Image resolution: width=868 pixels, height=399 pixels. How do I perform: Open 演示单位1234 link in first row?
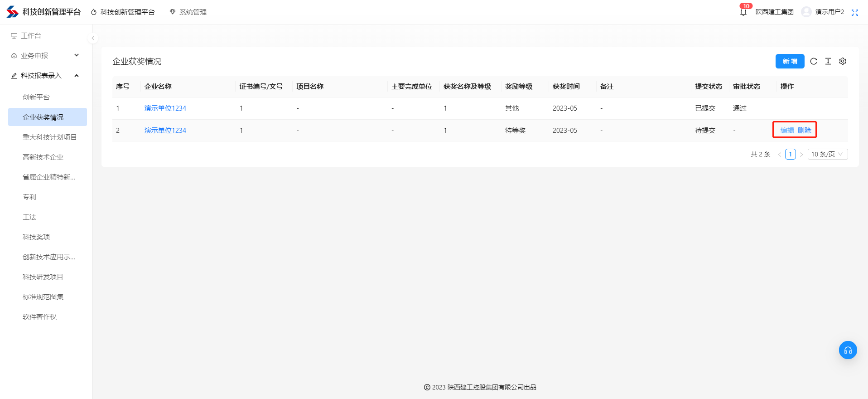[x=165, y=108]
